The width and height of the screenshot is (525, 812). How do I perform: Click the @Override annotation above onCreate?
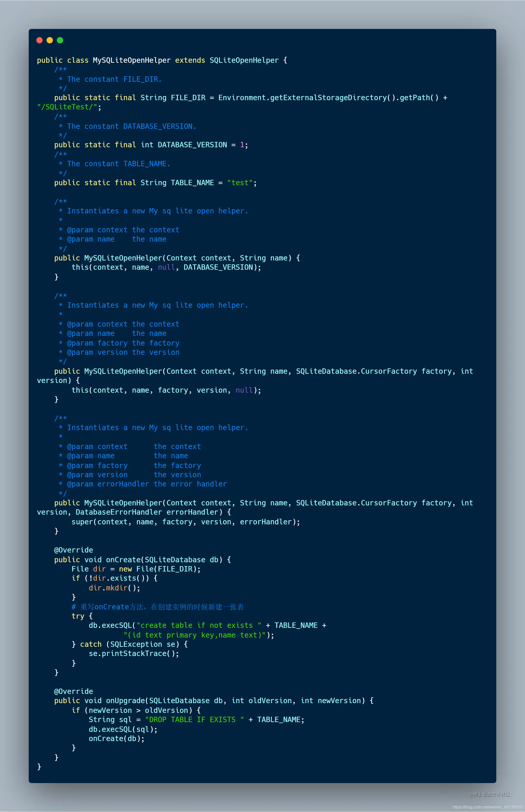pos(73,550)
